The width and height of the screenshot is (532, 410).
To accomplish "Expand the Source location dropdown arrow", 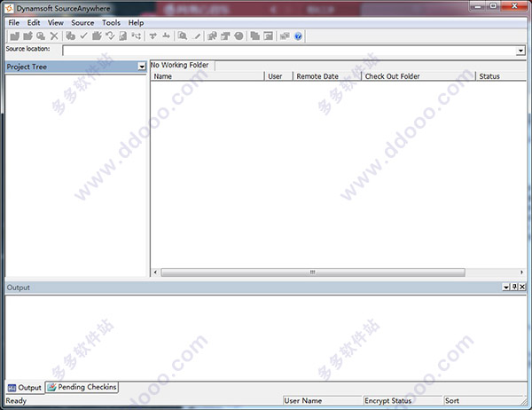I will tap(520, 51).
